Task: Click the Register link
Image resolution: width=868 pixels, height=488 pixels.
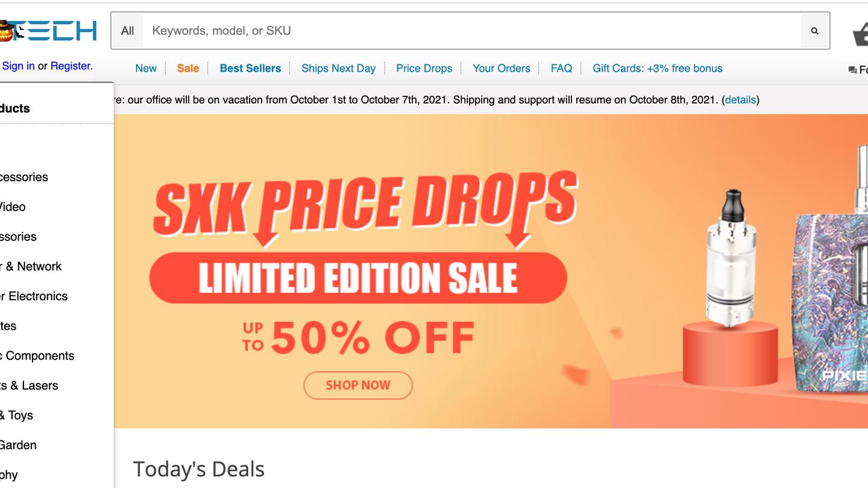Action: click(71, 66)
